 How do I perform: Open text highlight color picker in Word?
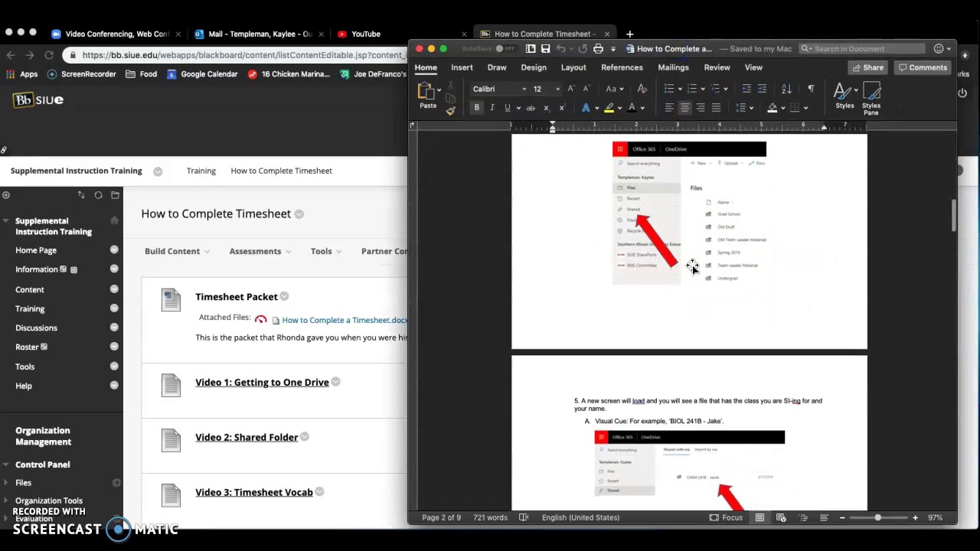pyautogui.click(x=619, y=108)
